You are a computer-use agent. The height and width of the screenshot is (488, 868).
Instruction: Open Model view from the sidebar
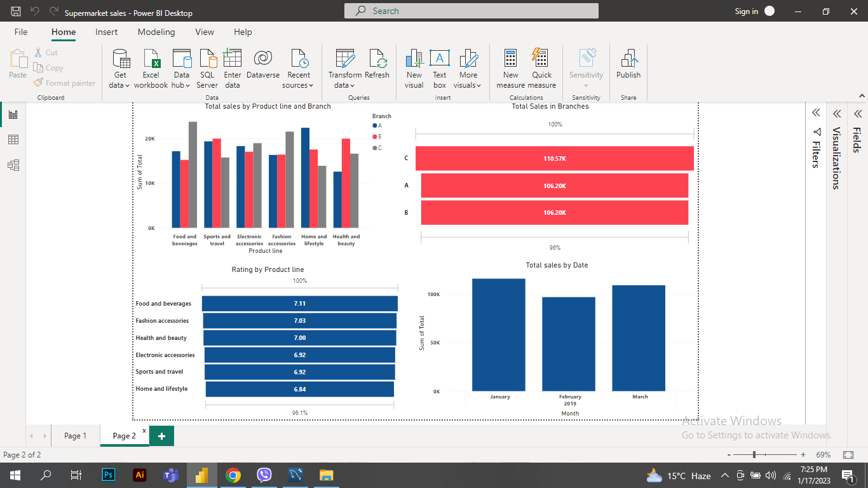pyautogui.click(x=13, y=165)
